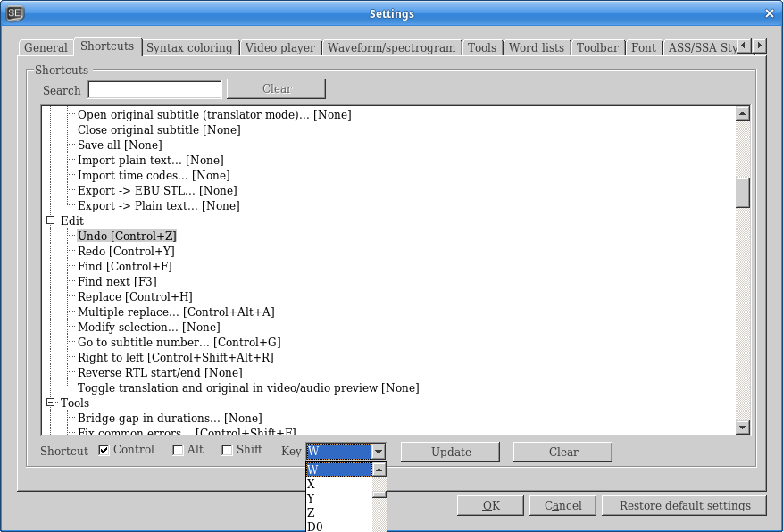The image size is (783, 532).
Task: Open the Key dropdown arrow
Action: point(379,451)
